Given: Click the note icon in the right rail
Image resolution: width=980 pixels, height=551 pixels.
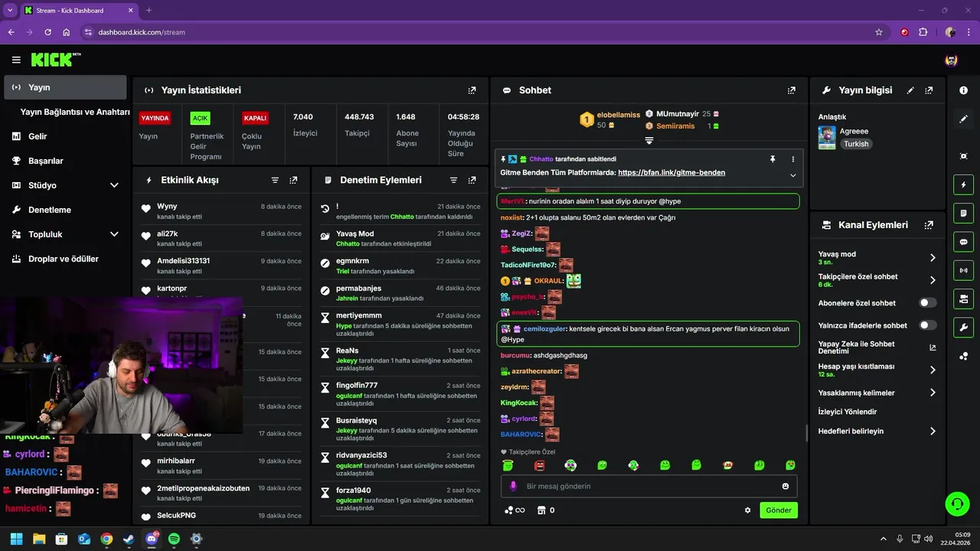Looking at the screenshot, I should pos(963,213).
